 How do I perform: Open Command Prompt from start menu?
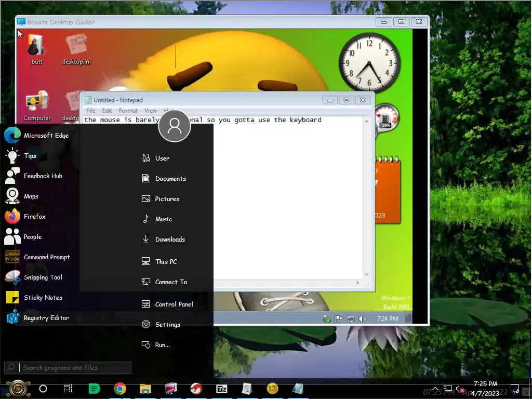[x=37, y=257]
